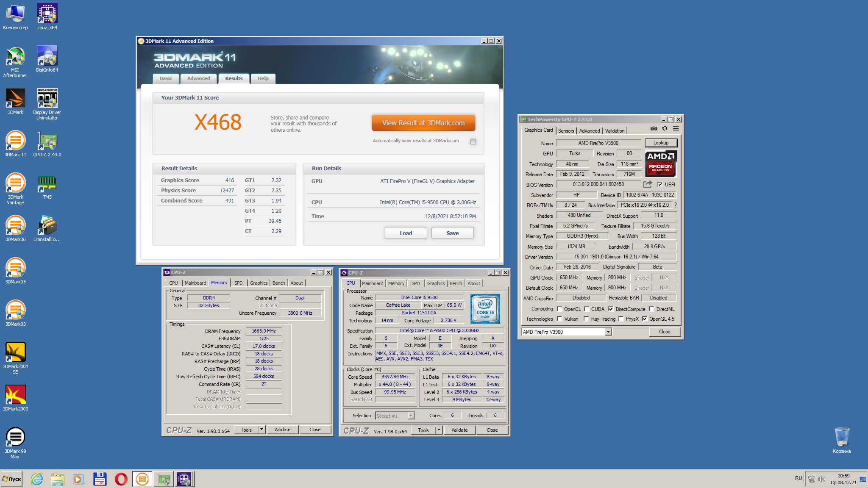868x488 pixels.
Task: Open Mainboard tab in the CPU-Z CPU window
Action: (373, 283)
